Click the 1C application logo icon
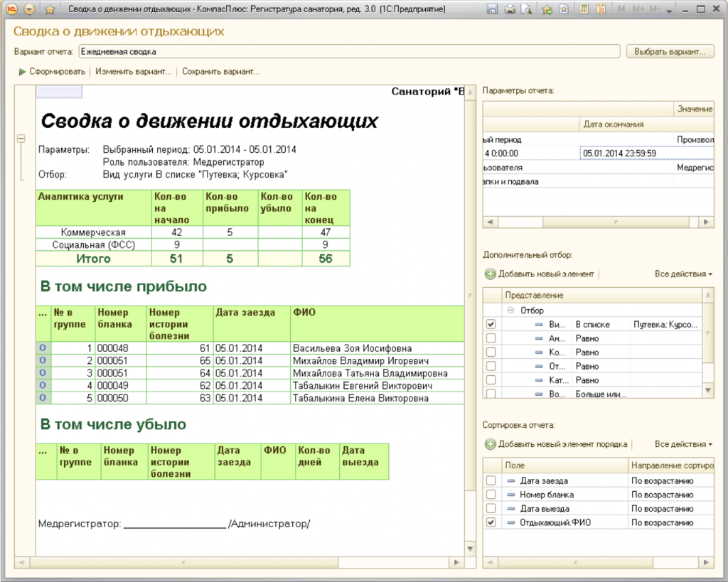The image size is (728, 582). tap(12, 10)
